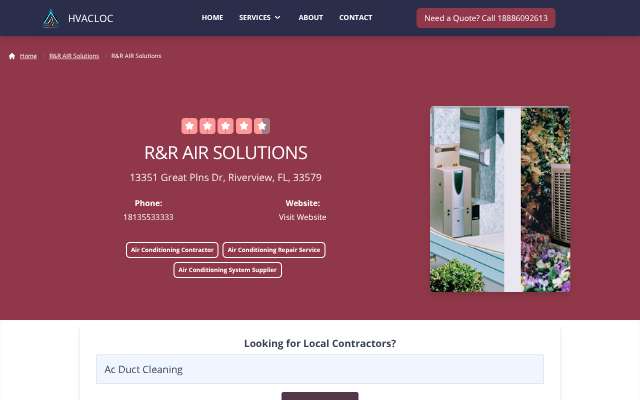
Task: Open the SERVICES menu
Action: 255,18
